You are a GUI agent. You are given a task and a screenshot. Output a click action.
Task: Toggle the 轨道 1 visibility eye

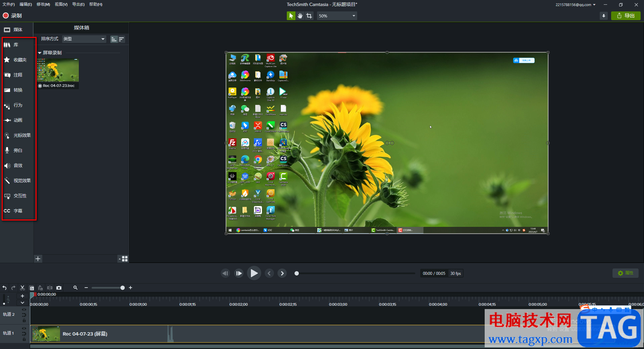(x=24, y=329)
